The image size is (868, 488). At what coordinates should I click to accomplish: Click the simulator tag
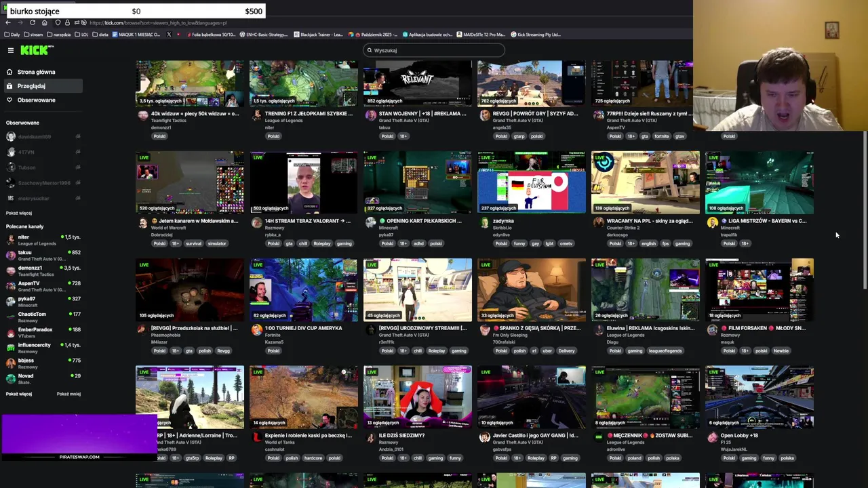coord(217,243)
